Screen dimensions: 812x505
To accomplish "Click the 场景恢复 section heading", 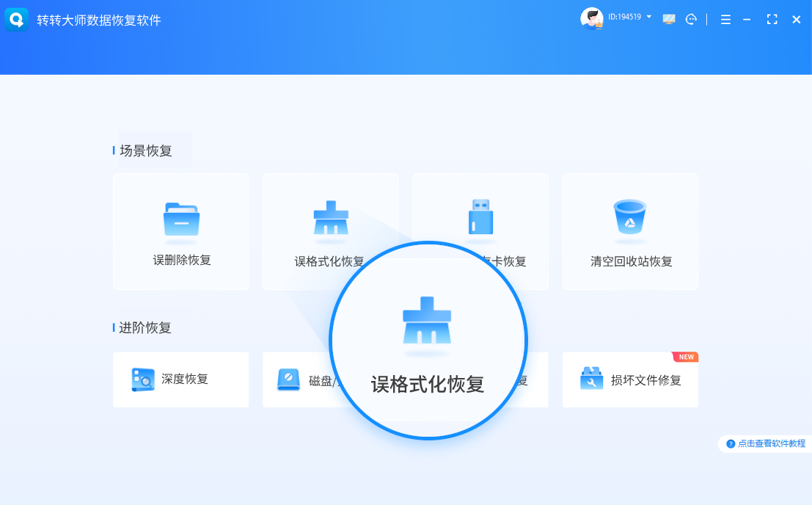I will [x=146, y=150].
